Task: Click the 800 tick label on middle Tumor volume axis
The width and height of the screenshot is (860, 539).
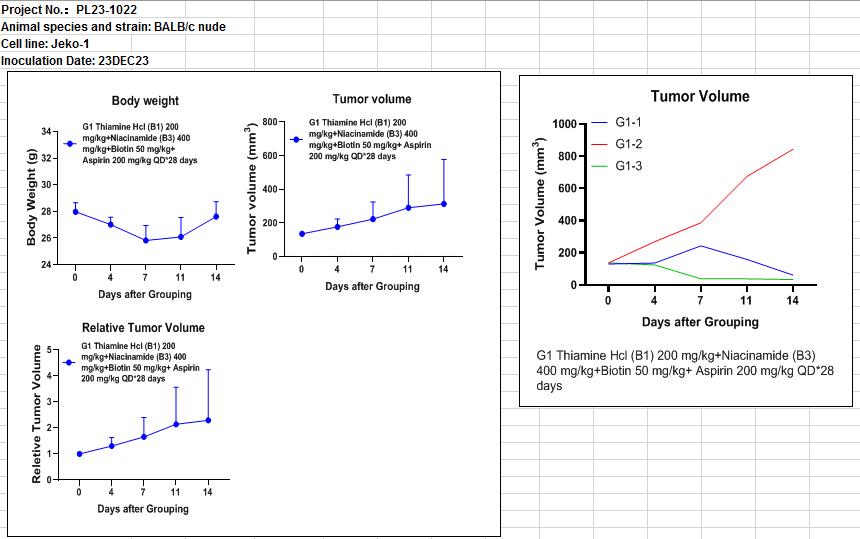Action: coord(270,122)
